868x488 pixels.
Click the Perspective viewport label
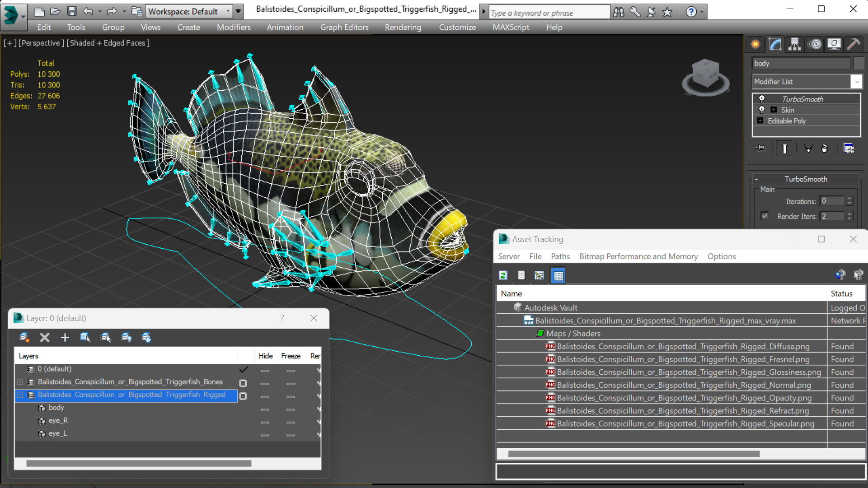point(40,43)
